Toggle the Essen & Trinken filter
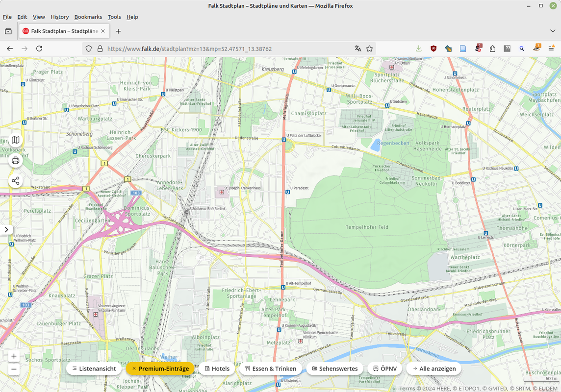Image resolution: width=561 pixels, height=392 pixels. 271,368
